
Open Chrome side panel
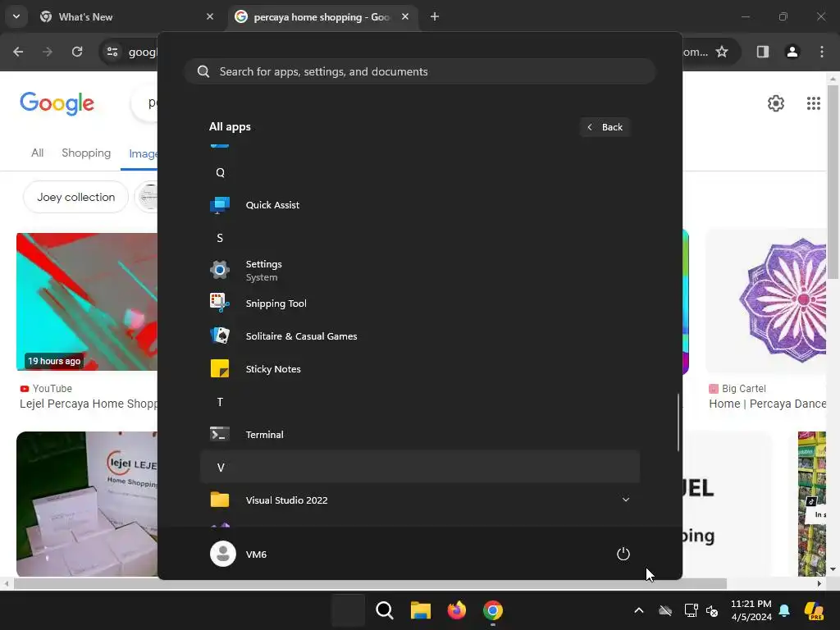pos(762,52)
